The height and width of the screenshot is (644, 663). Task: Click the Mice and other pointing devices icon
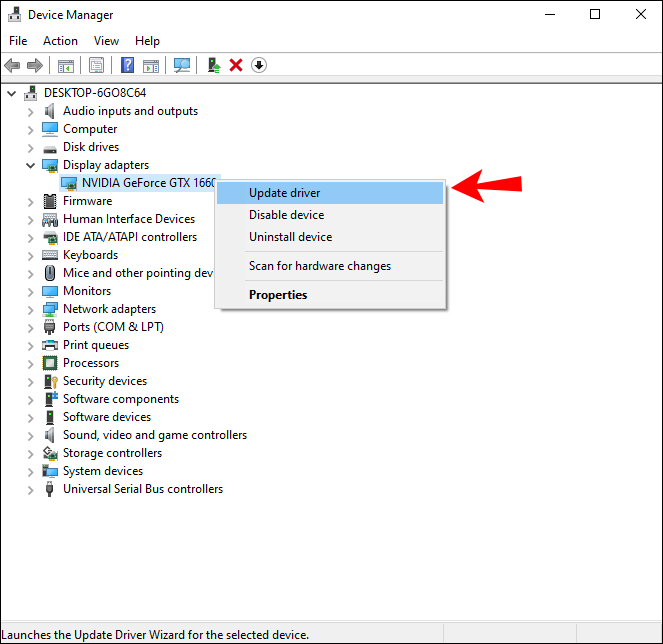[50, 273]
